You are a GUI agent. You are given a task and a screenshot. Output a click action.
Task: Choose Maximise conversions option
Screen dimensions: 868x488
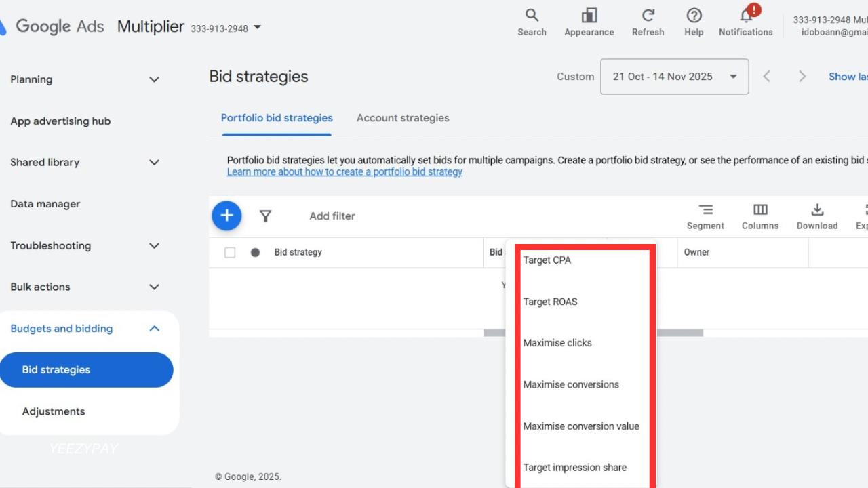tap(571, 384)
